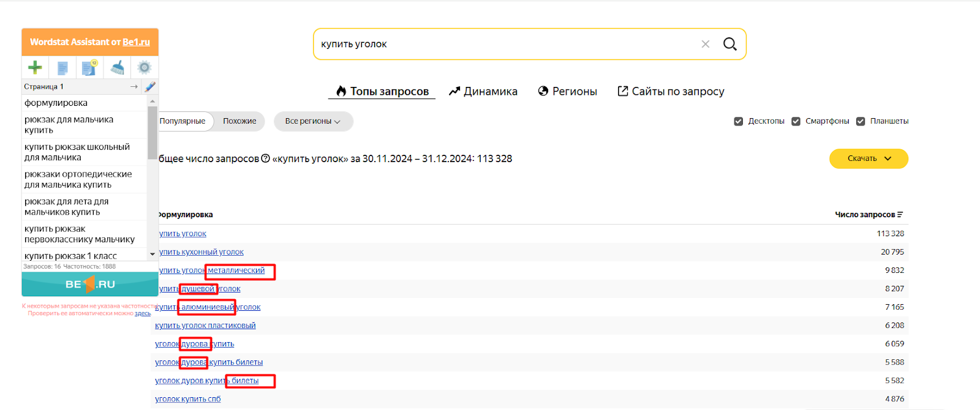The height and width of the screenshot is (410, 980).
Task: Open the Регионы tab
Action: pos(567,91)
